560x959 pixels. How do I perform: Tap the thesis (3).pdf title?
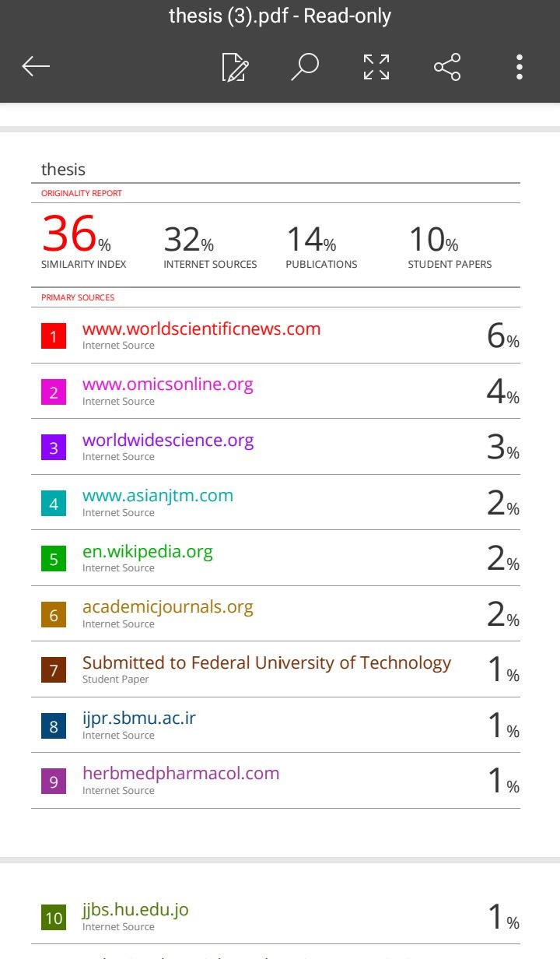(280, 16)
